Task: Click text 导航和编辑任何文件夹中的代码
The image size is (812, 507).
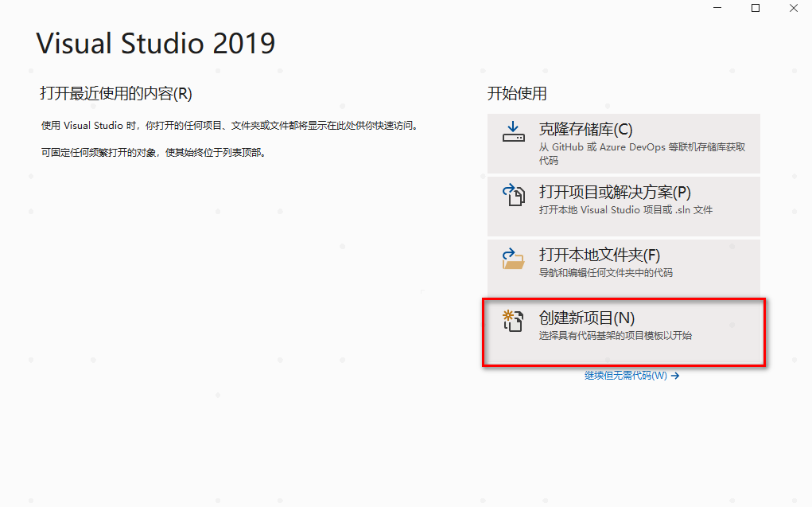Action: [x=606, y=273]
